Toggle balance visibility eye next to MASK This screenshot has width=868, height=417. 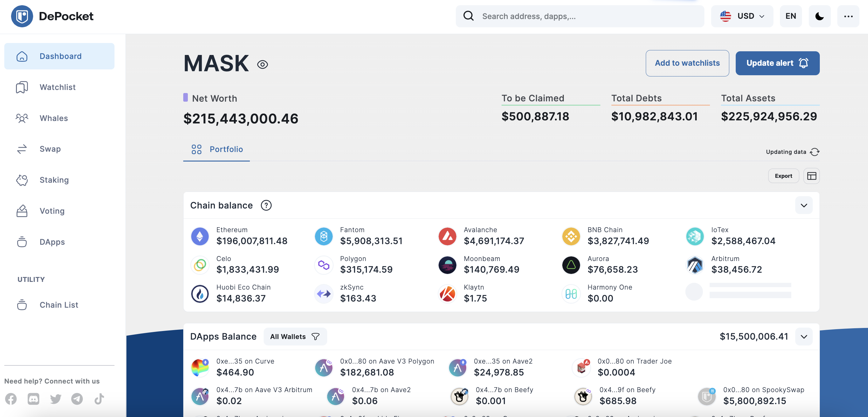pos(262,64)
